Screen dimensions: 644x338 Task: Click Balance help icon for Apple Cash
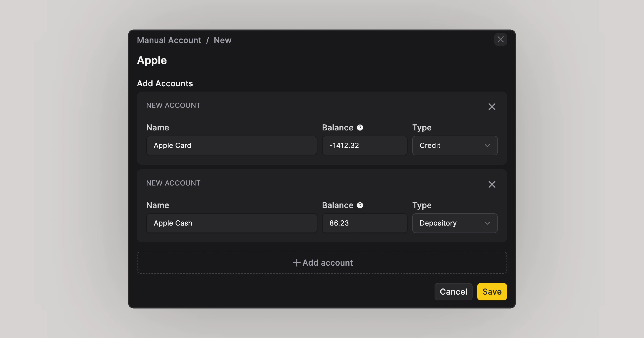pos(360,205)
